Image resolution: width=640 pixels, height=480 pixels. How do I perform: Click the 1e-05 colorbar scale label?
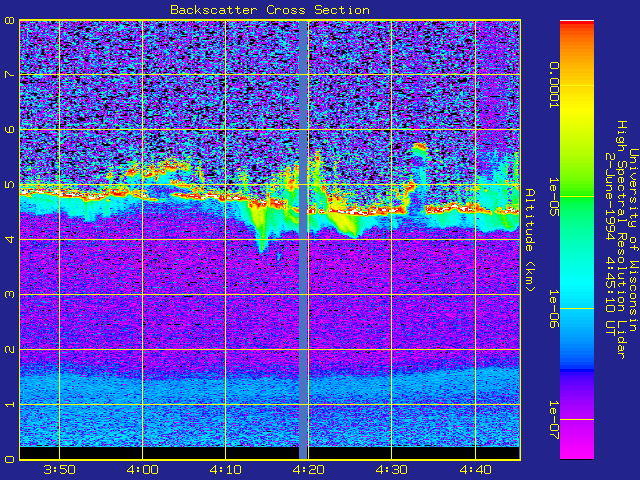point(553,197)
